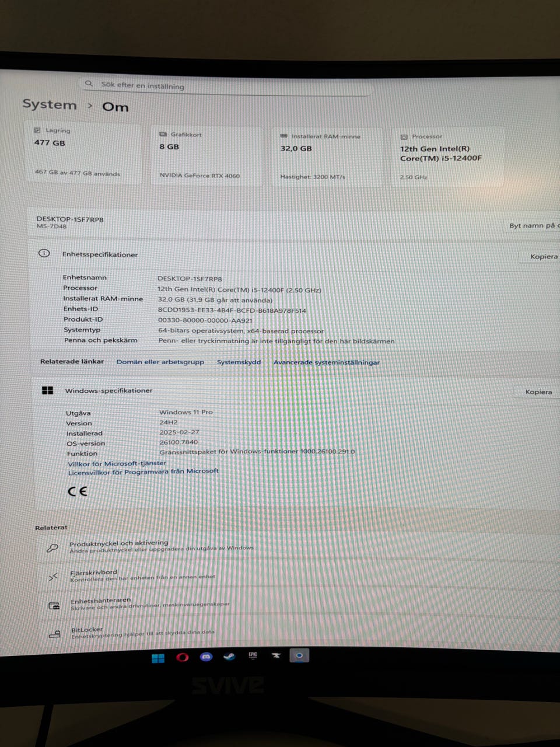Click the Enhetshanteraren device icon
The height and width of the screenshot is (747, 560).
point(54,605)
